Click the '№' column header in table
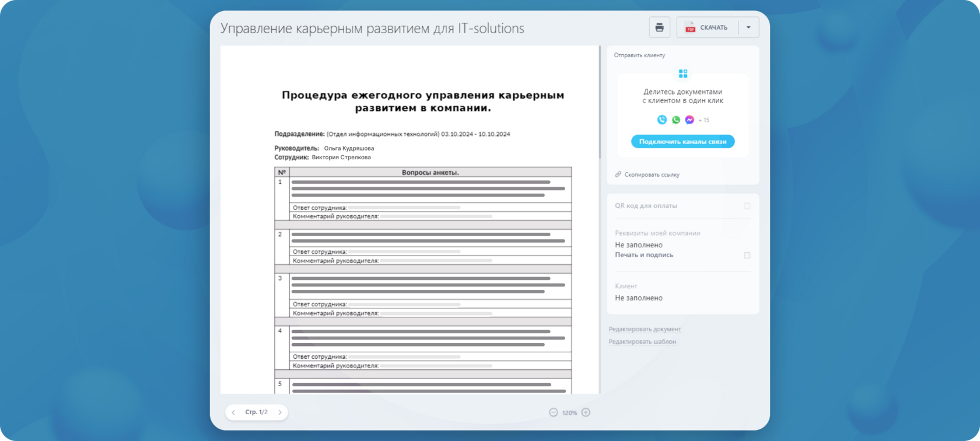980x441 pixels. click(x=282, y=173)
